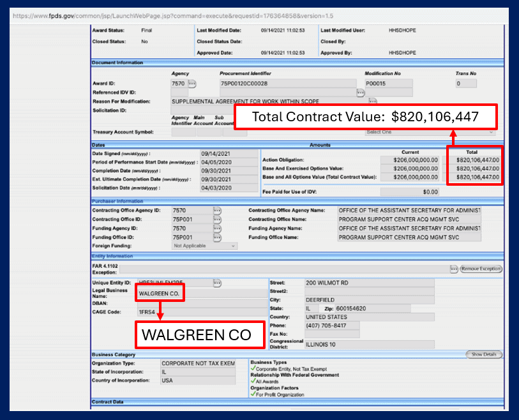Click the Fee Paid for Use of IDV field

(x=410, y=192)
